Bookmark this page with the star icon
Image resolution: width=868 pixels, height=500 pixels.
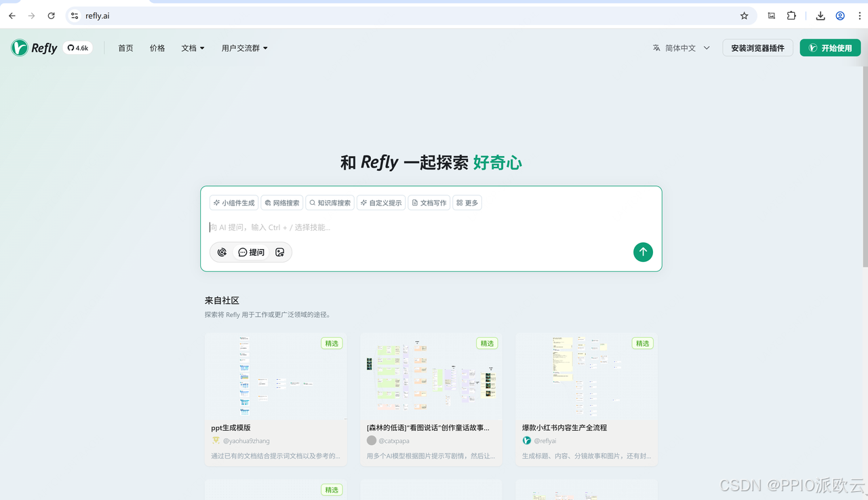744,16
